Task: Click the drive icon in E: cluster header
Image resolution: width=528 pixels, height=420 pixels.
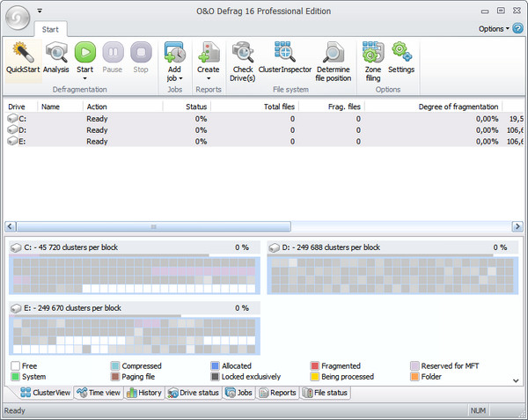Action: coord(16,308)
